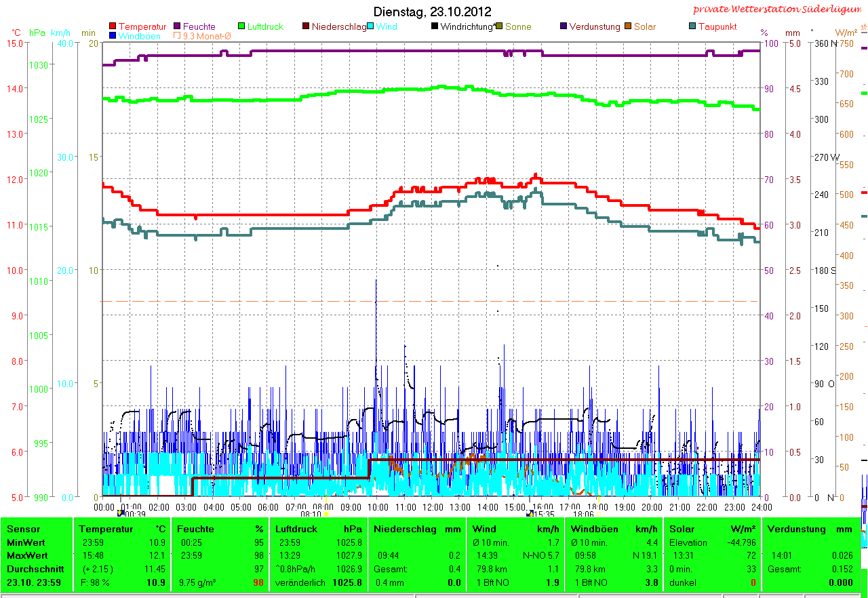868x598 pixels.
Task: Click the Sensor header in the data table
Action: click(24, 529)
